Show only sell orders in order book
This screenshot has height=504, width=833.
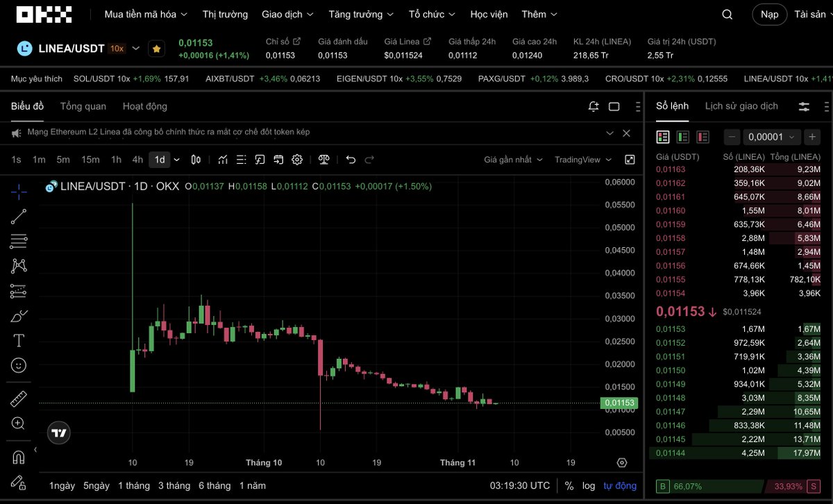tap(703, 137)
